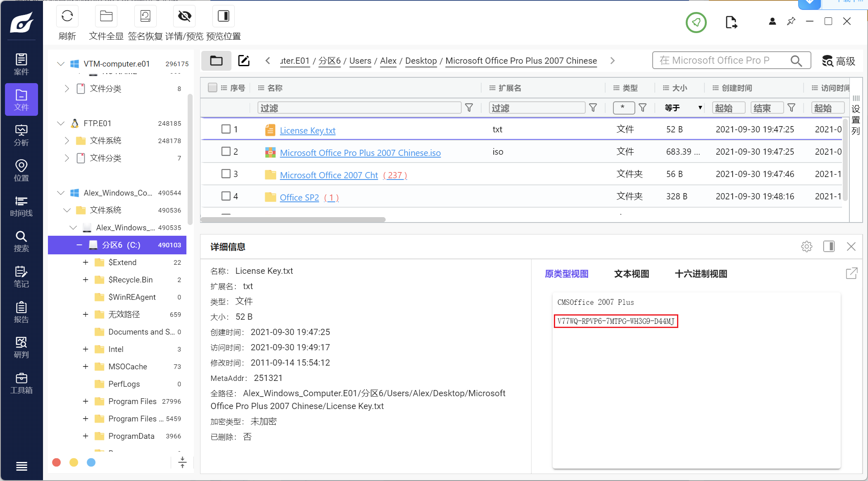Click the horizontal scrollbar under file list
Viewport: 868px width, 481px height.
[293, 220]
